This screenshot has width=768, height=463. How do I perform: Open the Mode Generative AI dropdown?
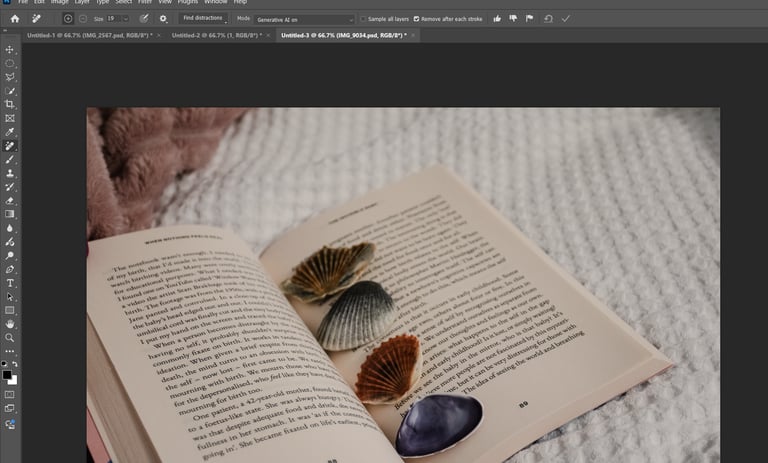pyautogui.click(x=304, y=20)
